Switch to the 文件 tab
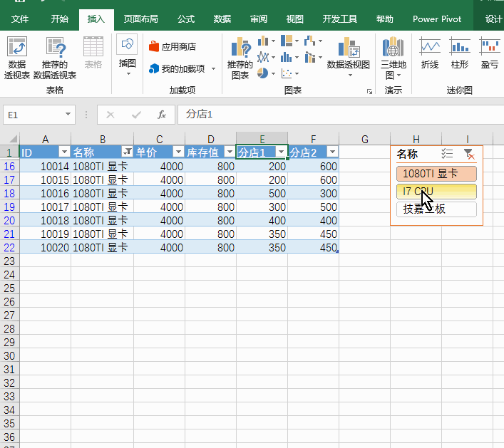This screenshot has width=504, height=448. click(20, 19)
